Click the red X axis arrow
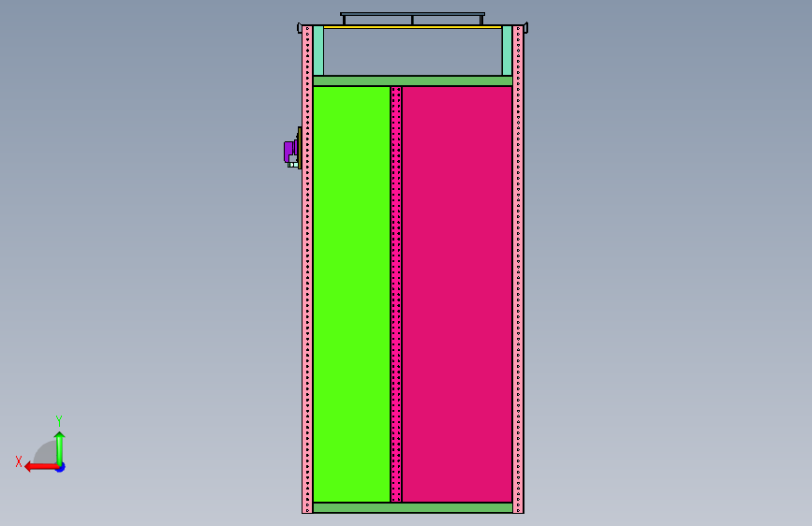Viewport: 812px width, 526px height. 40,467
